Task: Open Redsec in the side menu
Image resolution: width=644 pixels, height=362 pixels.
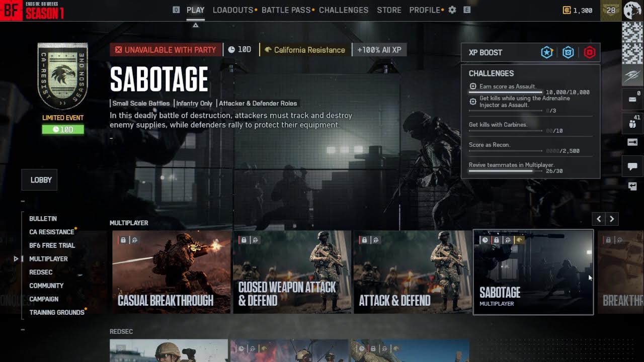Action: (x=41, y=273)
